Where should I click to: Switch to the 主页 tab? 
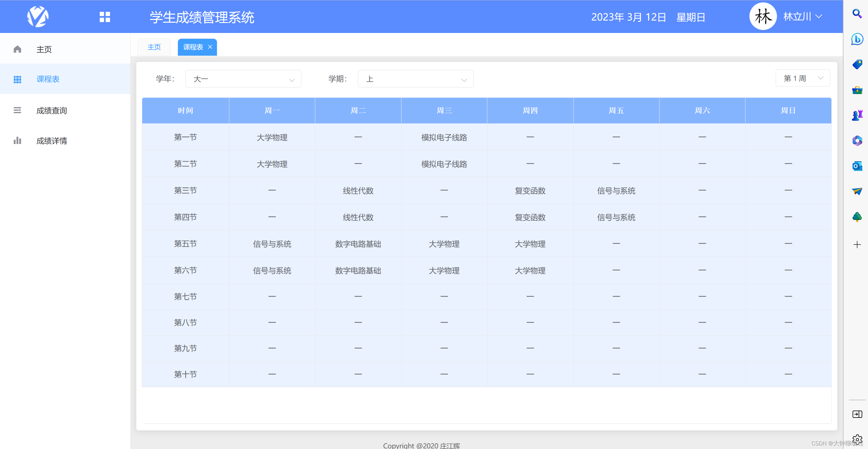pyautogui.click(x=154, y=47)
